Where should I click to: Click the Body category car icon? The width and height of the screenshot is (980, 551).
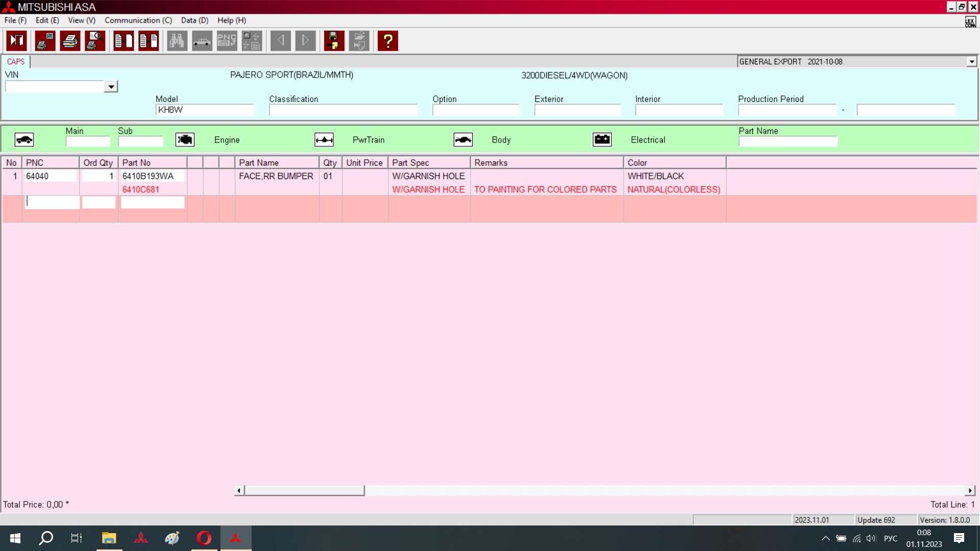pos(463,140)
